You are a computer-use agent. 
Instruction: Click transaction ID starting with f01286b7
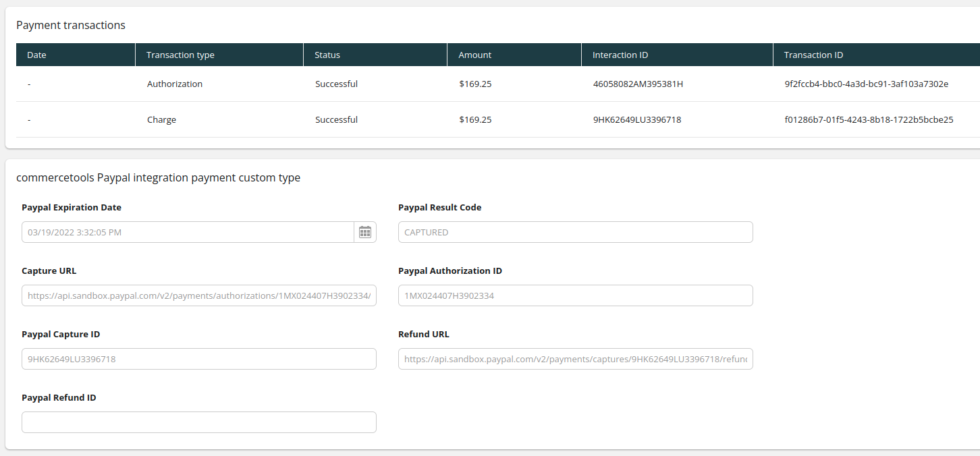click(868, 120)
